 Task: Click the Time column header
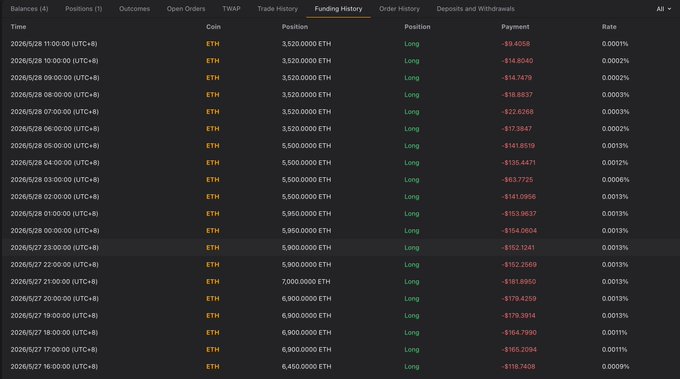click(x=18, y=26)
